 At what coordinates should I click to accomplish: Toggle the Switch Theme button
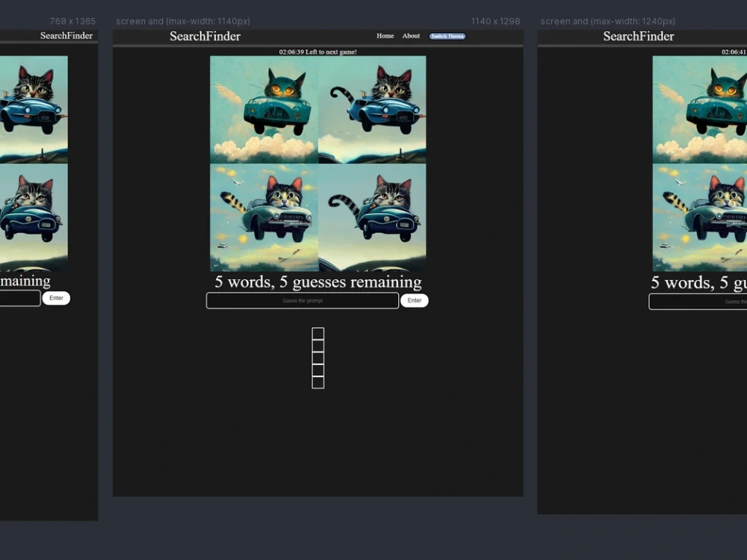447,36
